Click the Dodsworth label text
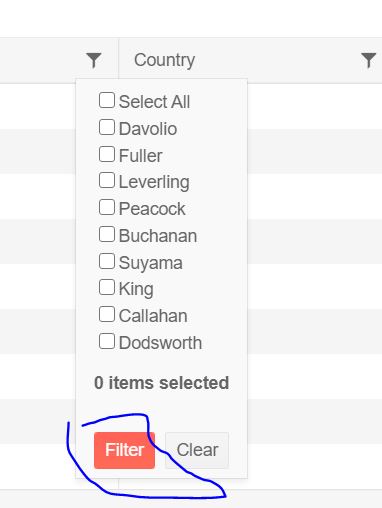Image resolution: width=382 pixels, height=508 pixels. point(160,343)
